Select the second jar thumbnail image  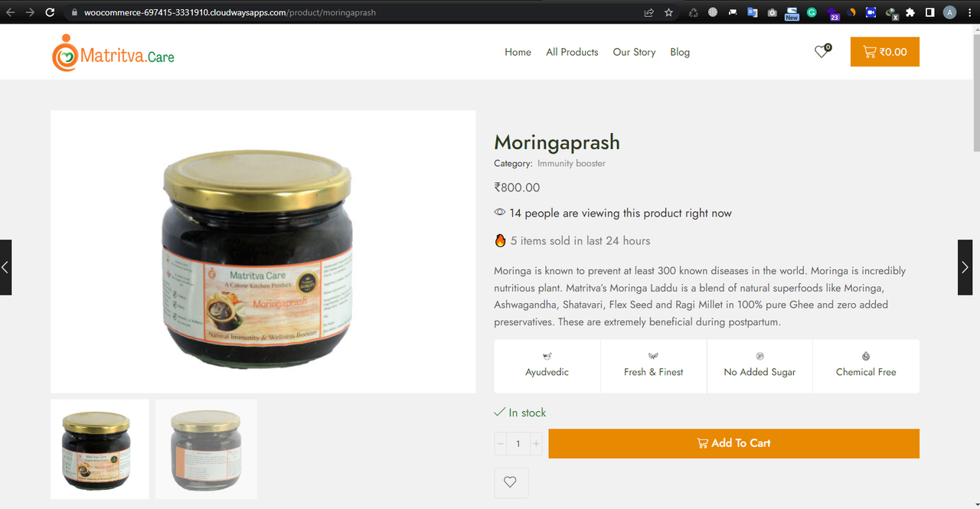coord(206,449)
